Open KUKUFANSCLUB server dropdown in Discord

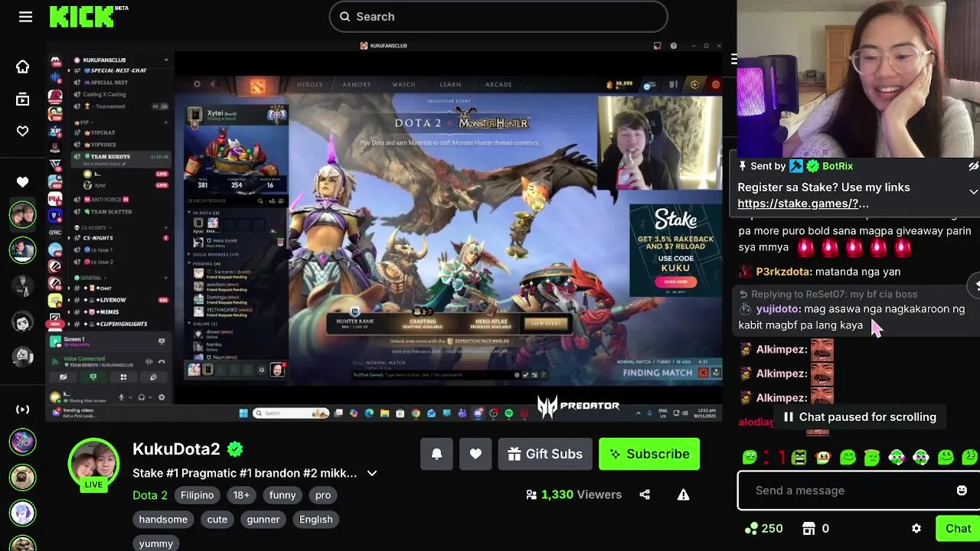tap(165, 60)
